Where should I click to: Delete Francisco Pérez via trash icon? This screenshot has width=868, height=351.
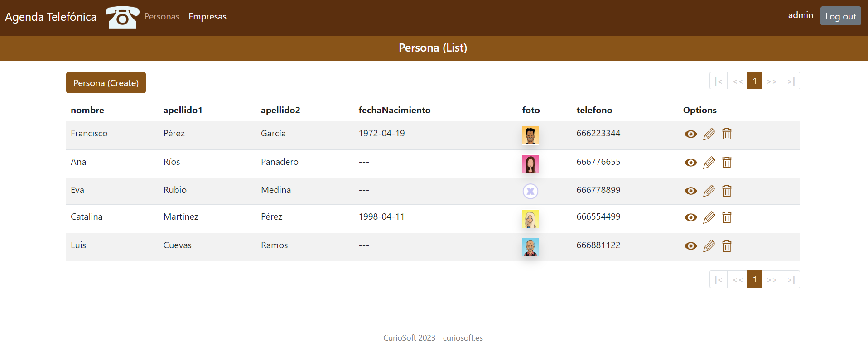pyautogui.click(x=727, y=134)
